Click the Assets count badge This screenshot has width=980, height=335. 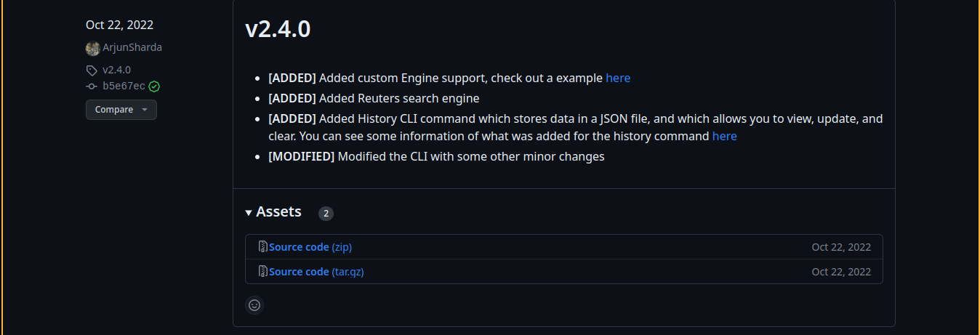[x=326, y=214]
